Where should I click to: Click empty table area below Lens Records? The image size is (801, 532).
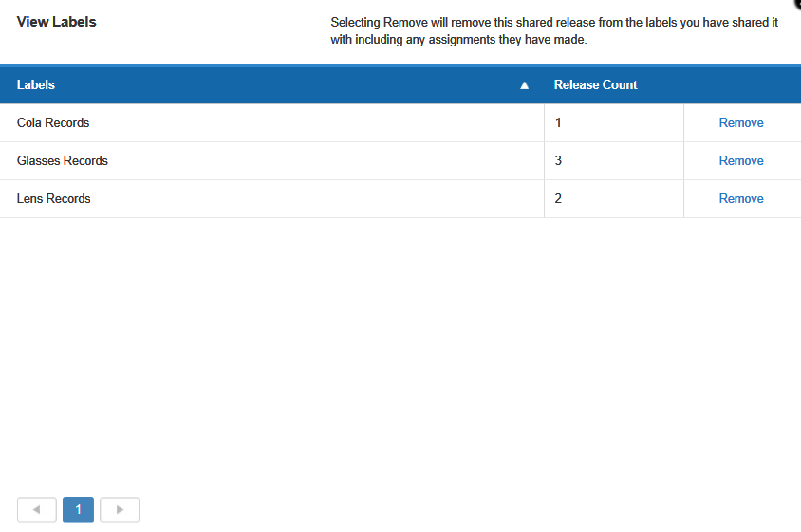400,352
